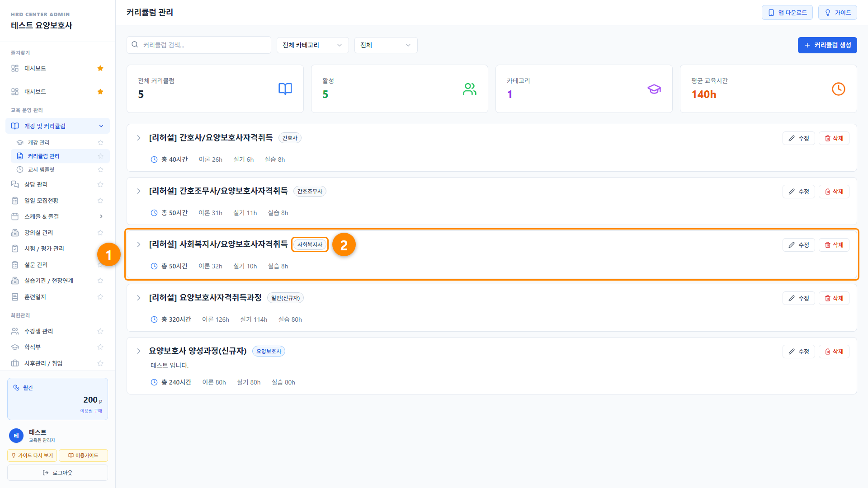Viewport: 868px width, 488px height.
Task: Click 삭제 for 간호사/요양보호사자격취득
Action: (x=834, y=138)
